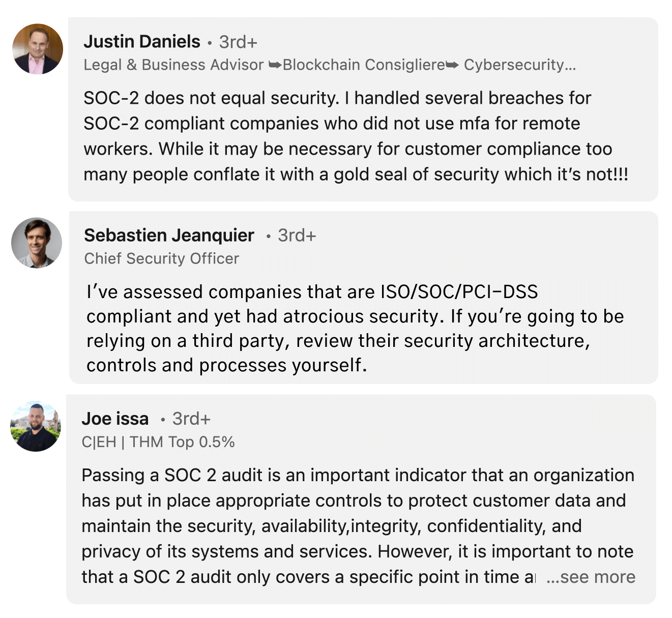Open Sebastien Jeanquier's profile photo
Screen dimensions: 672x618
pyautogui.click(x=37, y=243)
